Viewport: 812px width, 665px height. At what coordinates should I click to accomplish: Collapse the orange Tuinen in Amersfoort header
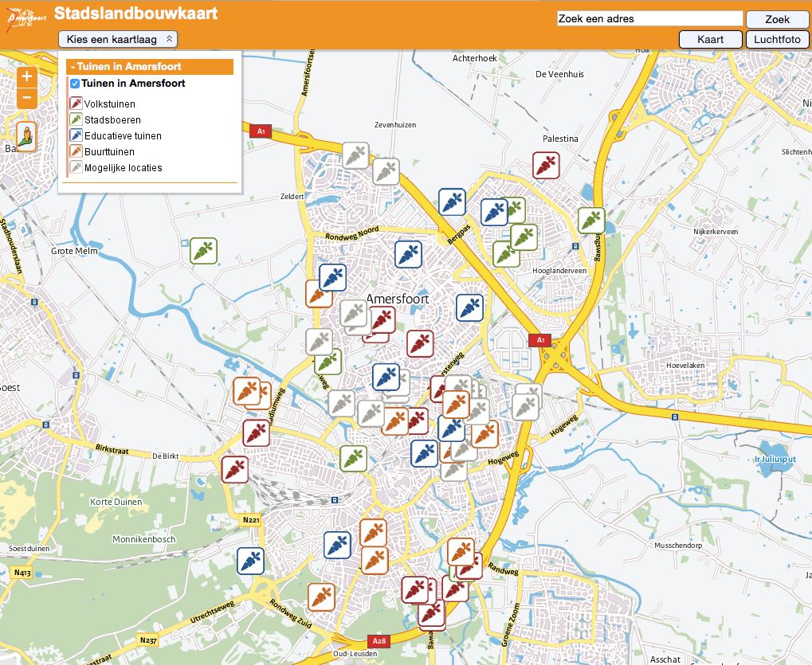150,67
